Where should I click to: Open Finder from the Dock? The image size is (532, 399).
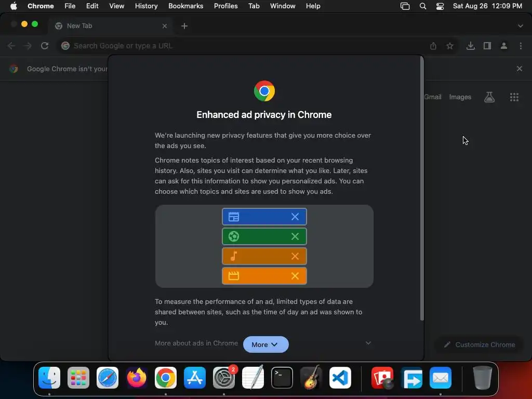coord(49,378)
